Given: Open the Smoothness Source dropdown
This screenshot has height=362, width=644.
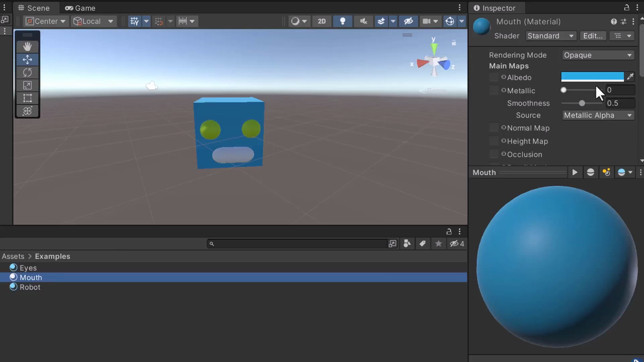Looking at the screenshot, I should click(598, 115).
